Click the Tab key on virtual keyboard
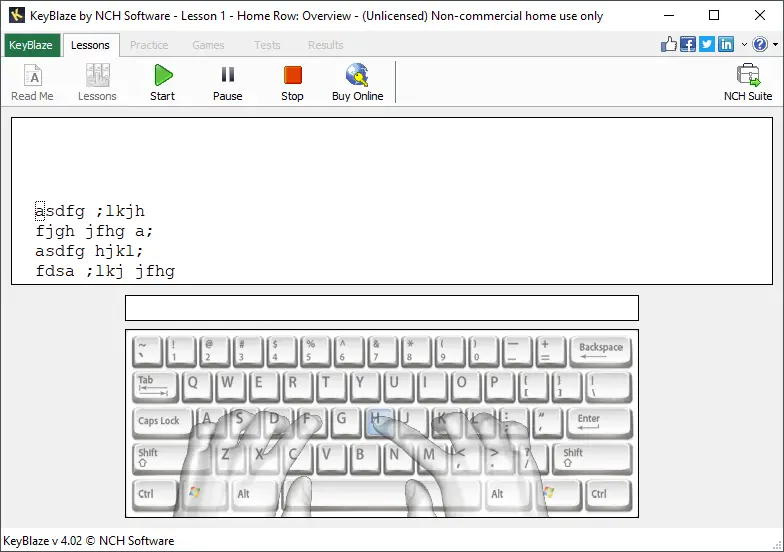Screen dimensions: 784x552 [x=154, y=386]
